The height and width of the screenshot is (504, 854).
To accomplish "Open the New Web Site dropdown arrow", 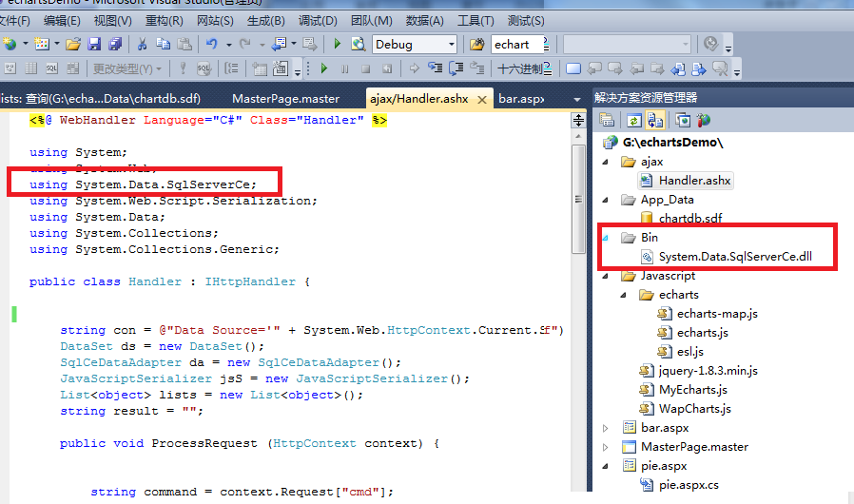I will tap(25, 44).
